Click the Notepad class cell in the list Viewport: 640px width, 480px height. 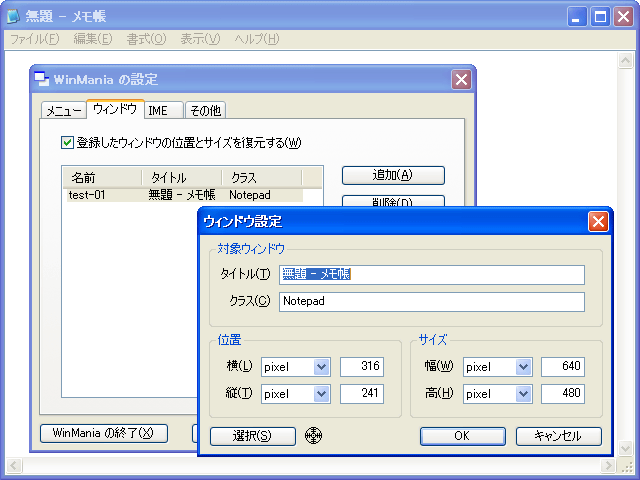pyautogui.click(x=250, y=195)
